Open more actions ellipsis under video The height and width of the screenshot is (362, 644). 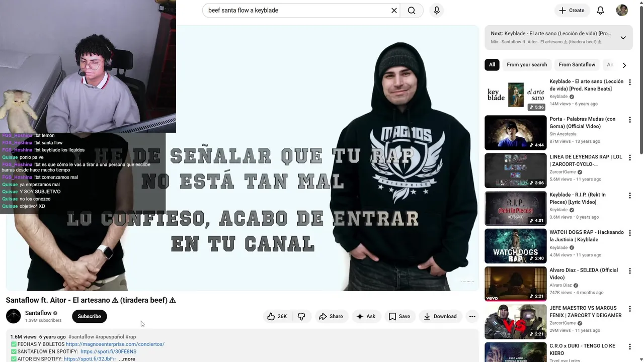pos(472,316)
